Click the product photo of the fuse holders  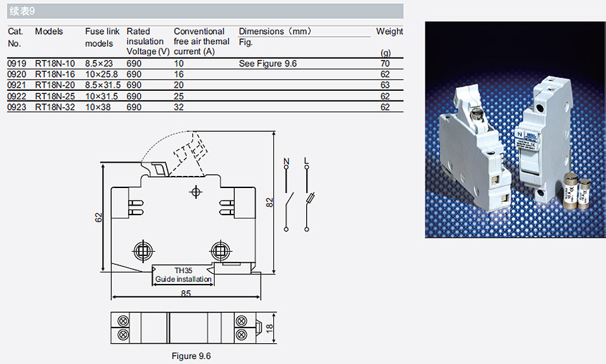[x=515, y=129]
